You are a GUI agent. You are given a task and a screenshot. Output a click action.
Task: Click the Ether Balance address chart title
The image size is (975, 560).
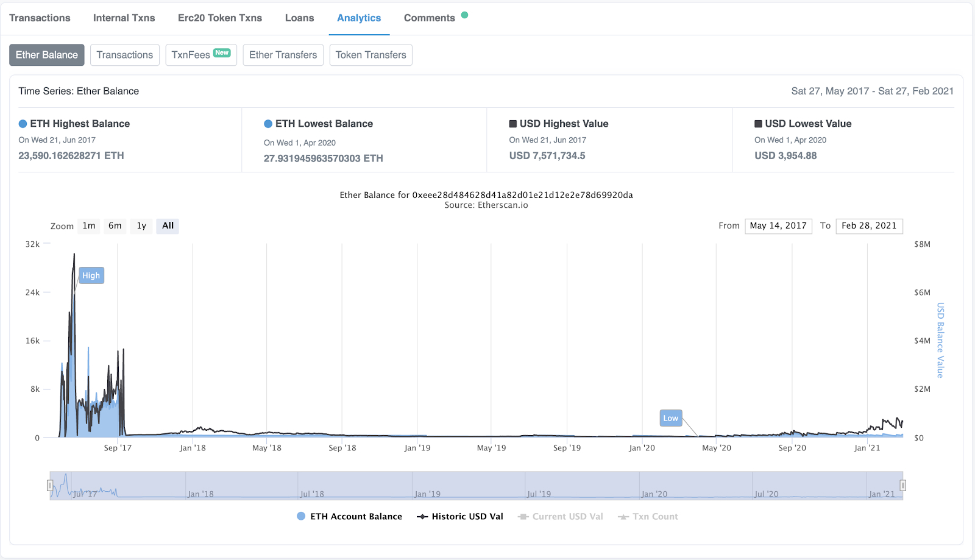pos(486,195)
